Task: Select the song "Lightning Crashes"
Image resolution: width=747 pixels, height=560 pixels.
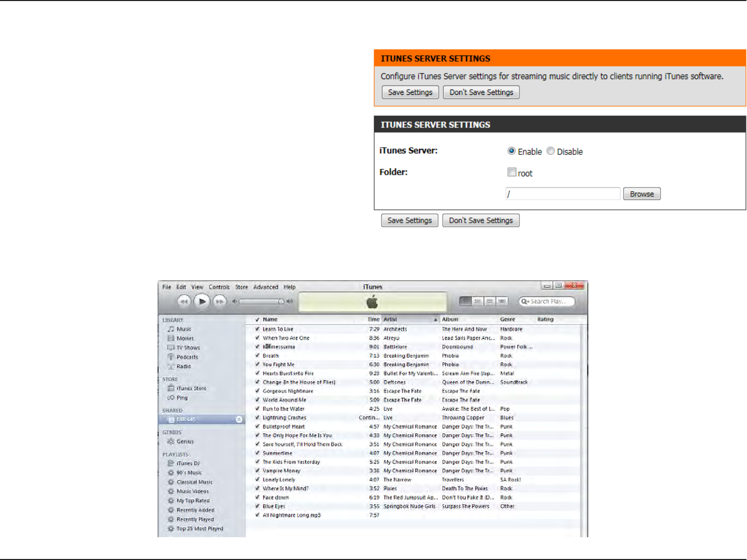Action: pos(285,418)
